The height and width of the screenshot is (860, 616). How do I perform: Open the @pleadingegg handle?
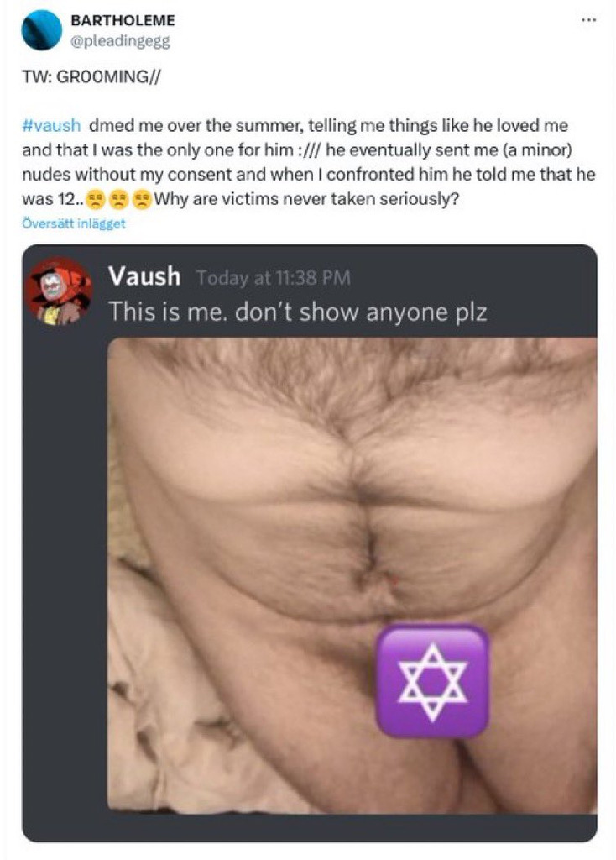tap(120, 42)
